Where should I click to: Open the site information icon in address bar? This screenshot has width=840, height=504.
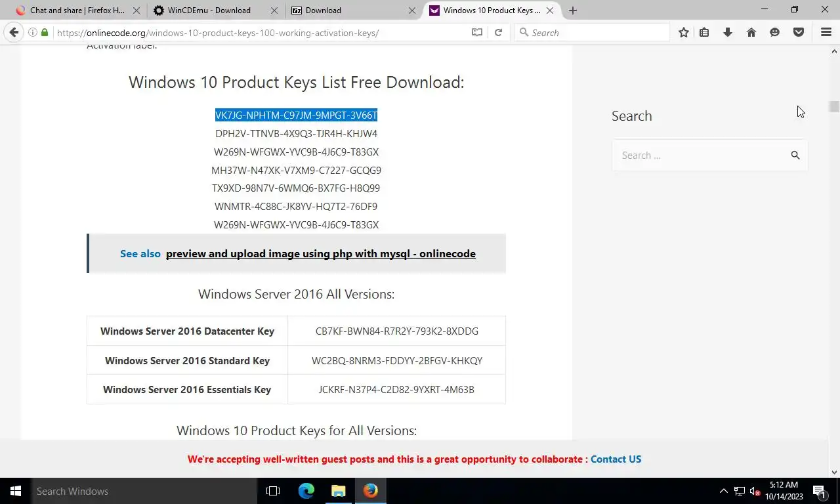[32, 32]
